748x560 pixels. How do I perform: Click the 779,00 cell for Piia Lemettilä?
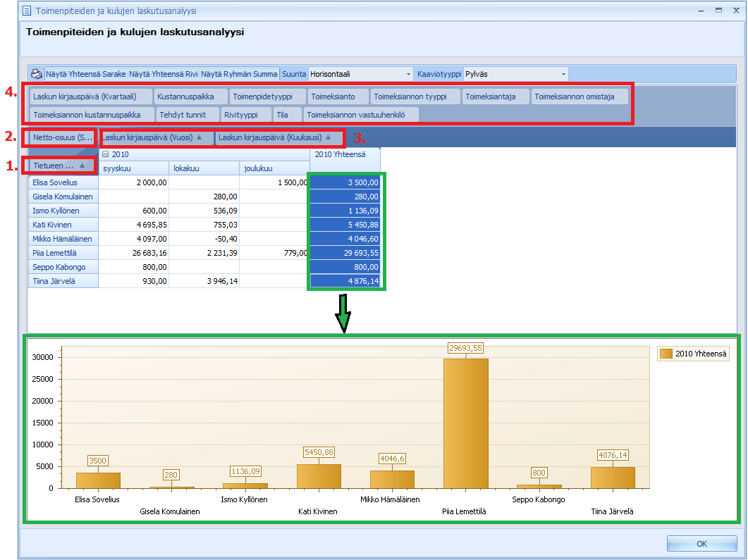[x=275, y=253]
